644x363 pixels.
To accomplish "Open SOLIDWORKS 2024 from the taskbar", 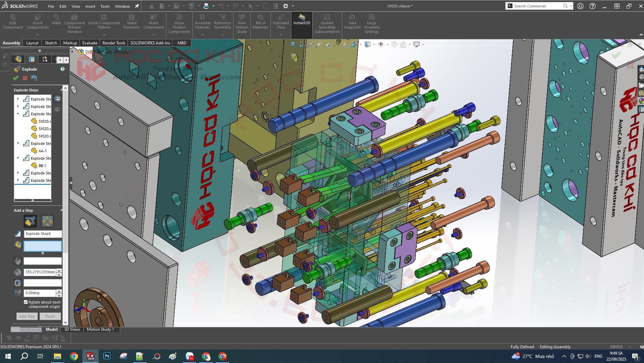I will pos(91,356).
